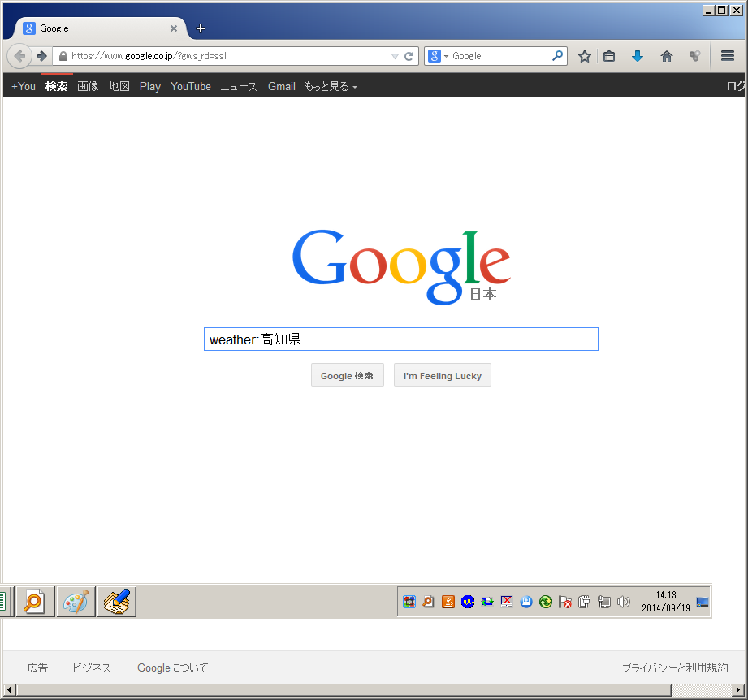
Task: Open the Googleについて footer link
Action: click(x=173, y=668)
